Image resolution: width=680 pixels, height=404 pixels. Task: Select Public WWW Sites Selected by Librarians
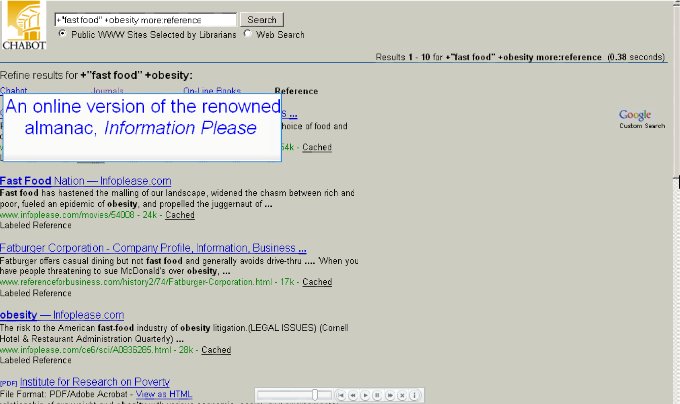(62, 34)
